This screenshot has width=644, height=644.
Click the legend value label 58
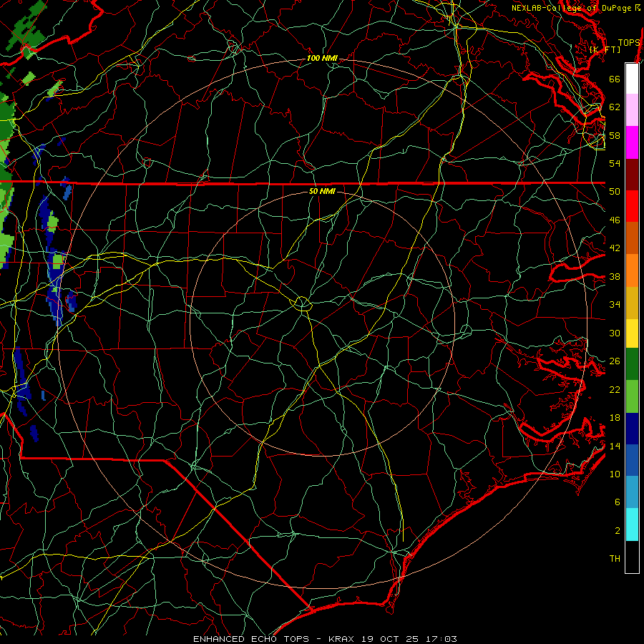[615, 135]
